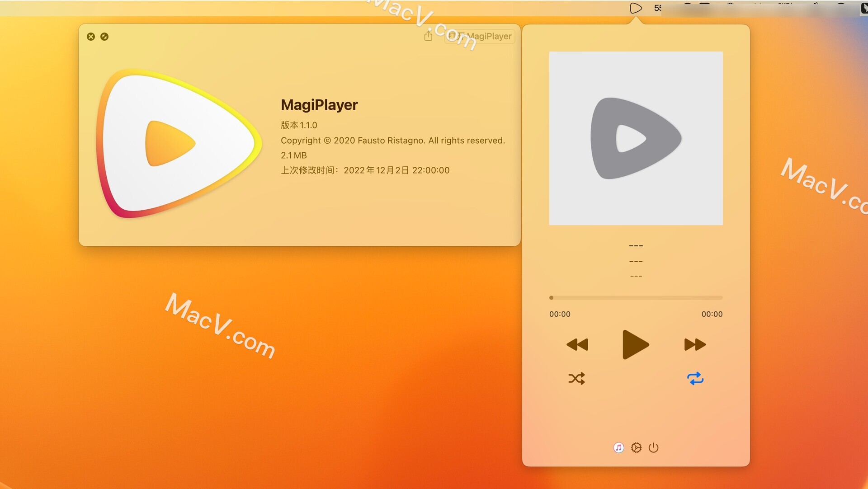Click the top track title placeholder dashes
Image resolution: width=868 pixels, height=489 pixels.
pos(636,246)
